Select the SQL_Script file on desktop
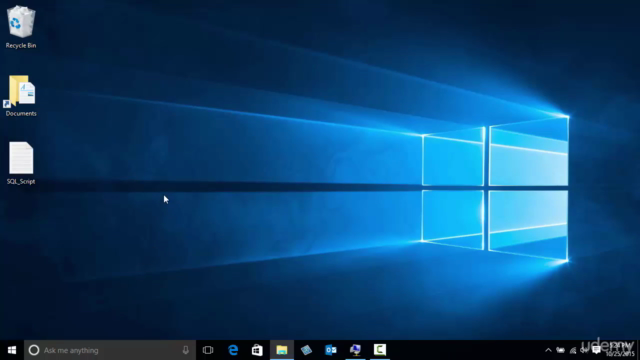The image size is (640, 360). [x=21, y=163]
